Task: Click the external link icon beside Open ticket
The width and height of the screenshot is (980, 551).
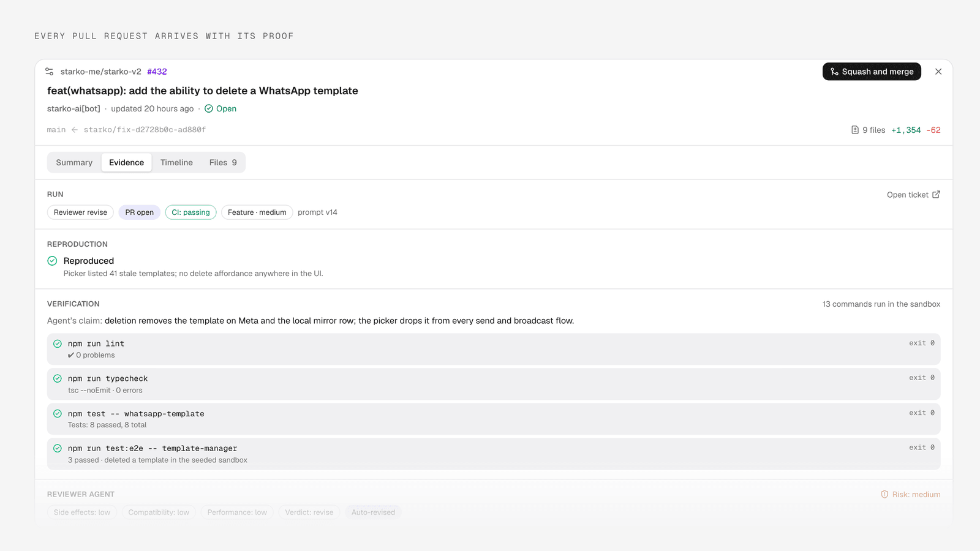Action: (x=936, y=195)
